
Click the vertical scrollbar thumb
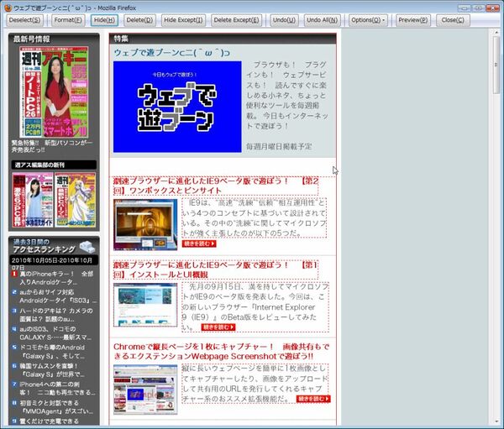[496, 65]
